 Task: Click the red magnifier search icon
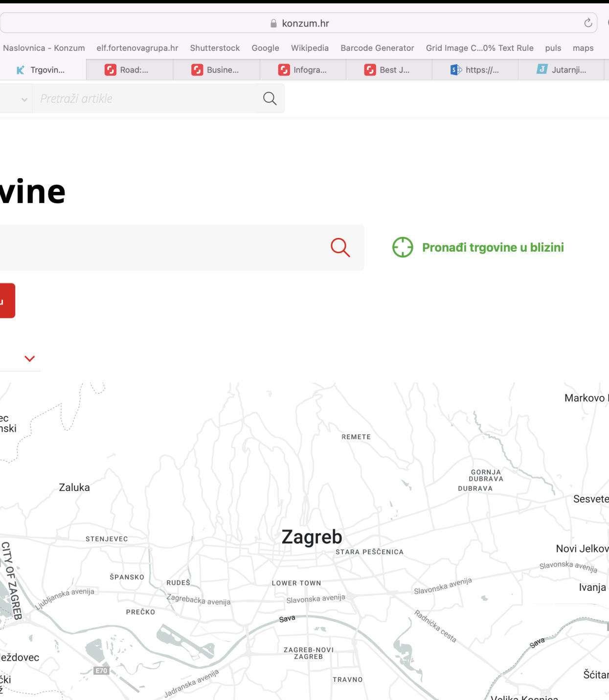(340, 247)
